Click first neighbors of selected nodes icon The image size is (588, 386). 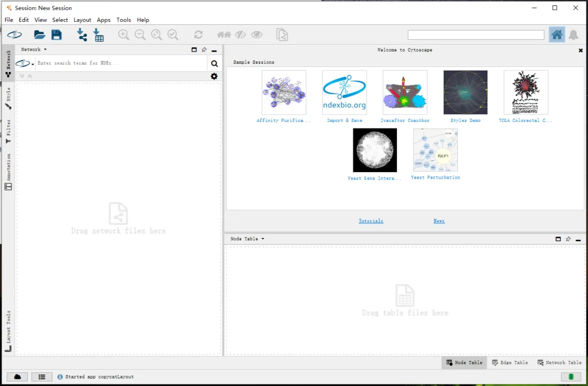pyautogui.click(x=224, y=35)
